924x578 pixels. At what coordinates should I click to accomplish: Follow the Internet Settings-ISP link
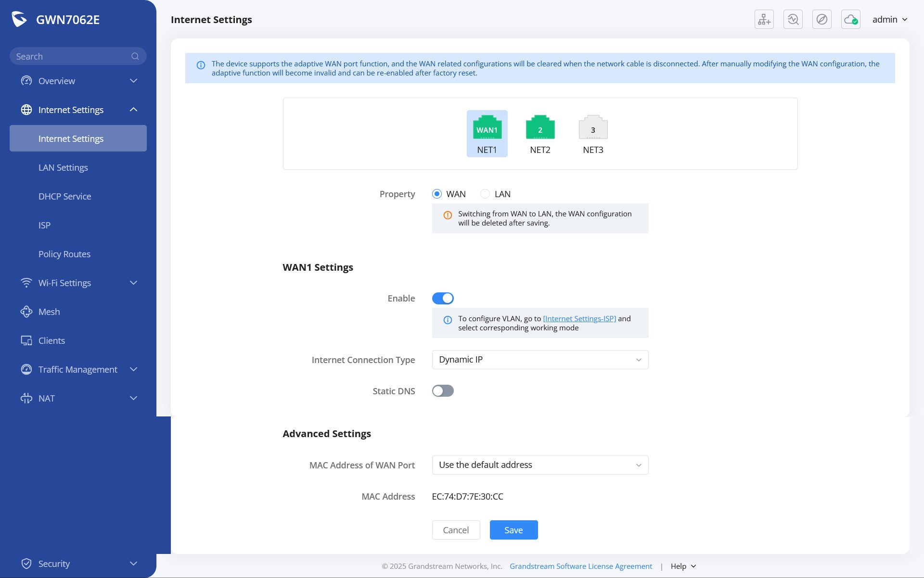[x=579, y=318]
